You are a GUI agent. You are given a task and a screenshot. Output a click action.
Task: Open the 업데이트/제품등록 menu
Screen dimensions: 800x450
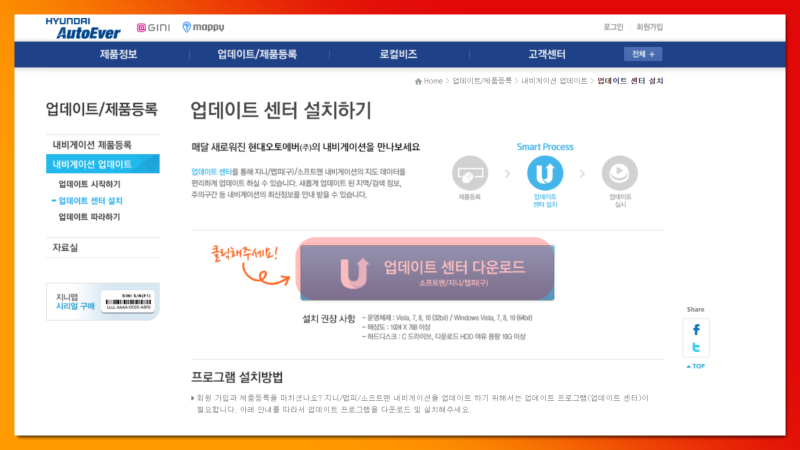click(x=257, y=54)
